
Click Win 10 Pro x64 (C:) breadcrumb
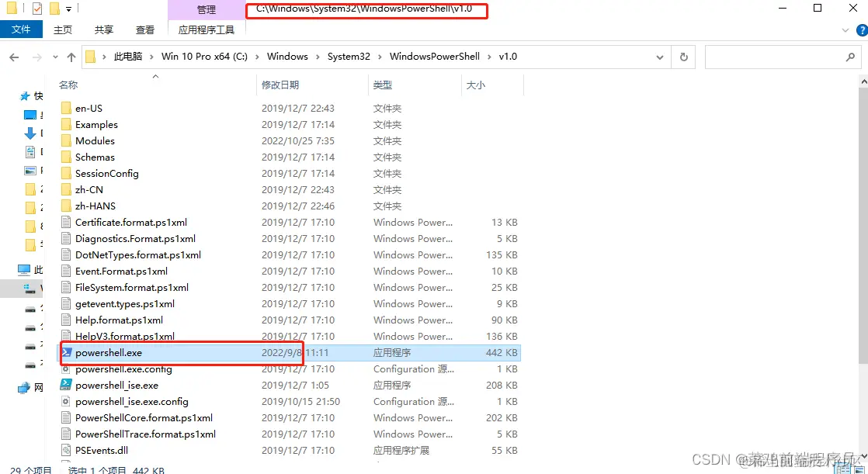[x=204, y=57]
